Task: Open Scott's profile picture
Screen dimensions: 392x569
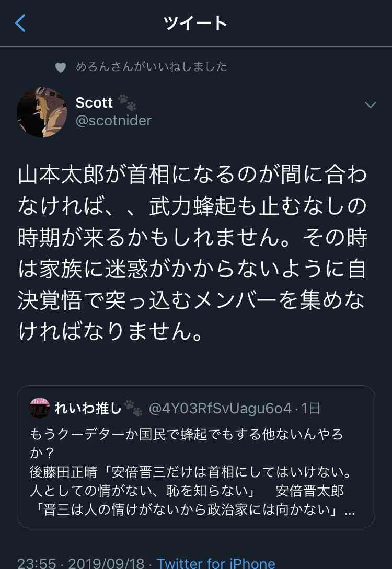Action: [x=42, y=112]
